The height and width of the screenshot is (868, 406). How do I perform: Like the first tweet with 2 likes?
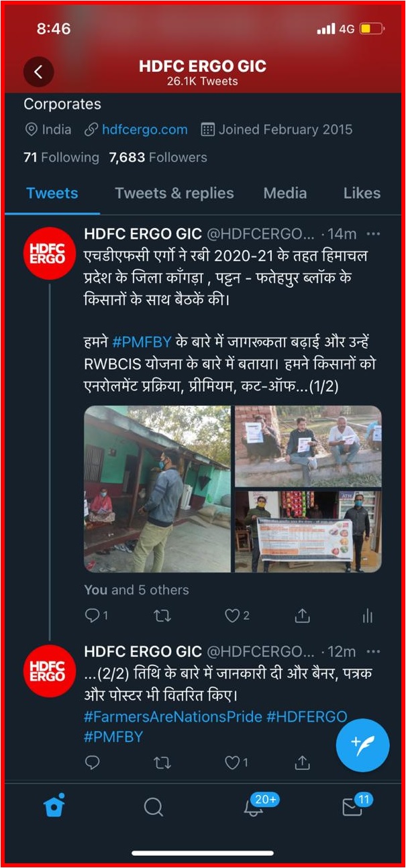point(237,615)
